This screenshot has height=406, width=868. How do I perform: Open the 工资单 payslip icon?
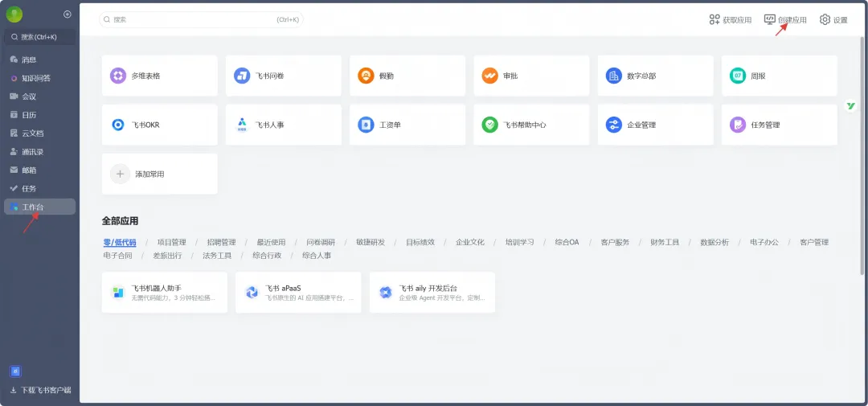click(x=366, y=125)
